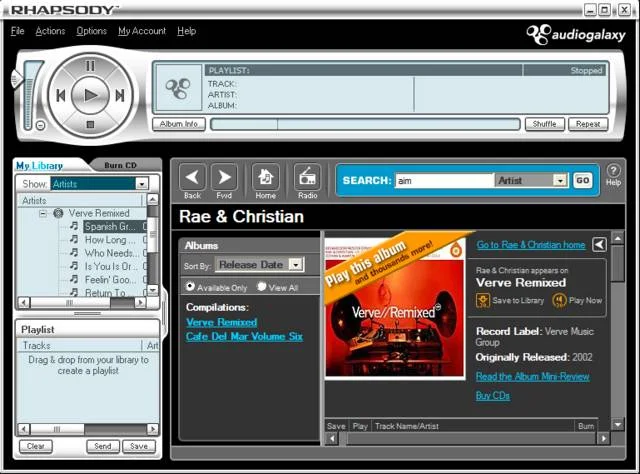The width and height of the screenshot is (640, 474).
Task: Select the Available Only radio button
Action: [190, 287]
